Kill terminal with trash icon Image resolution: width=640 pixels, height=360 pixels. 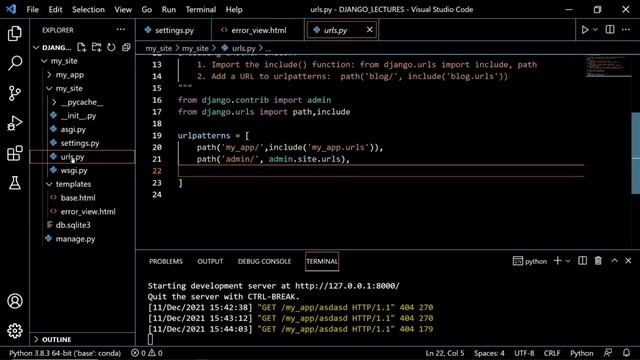pyautogui.click(x=598, y=261)
